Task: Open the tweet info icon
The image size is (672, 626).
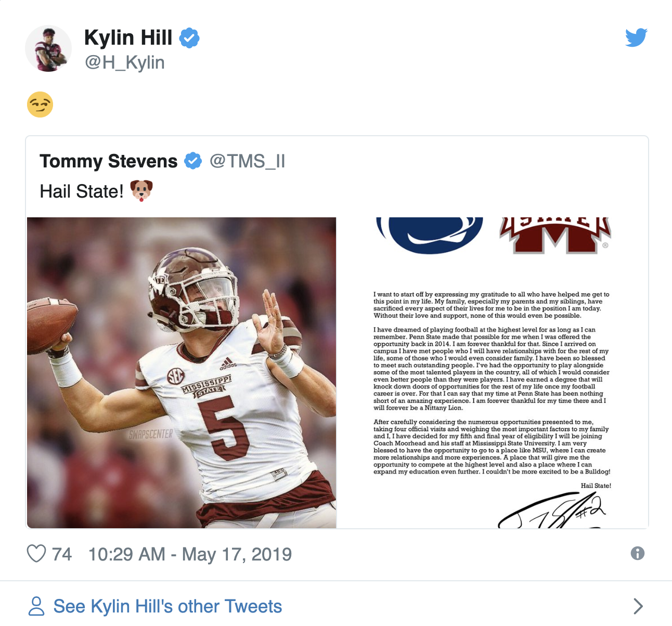Action: [x=637, y=553]
